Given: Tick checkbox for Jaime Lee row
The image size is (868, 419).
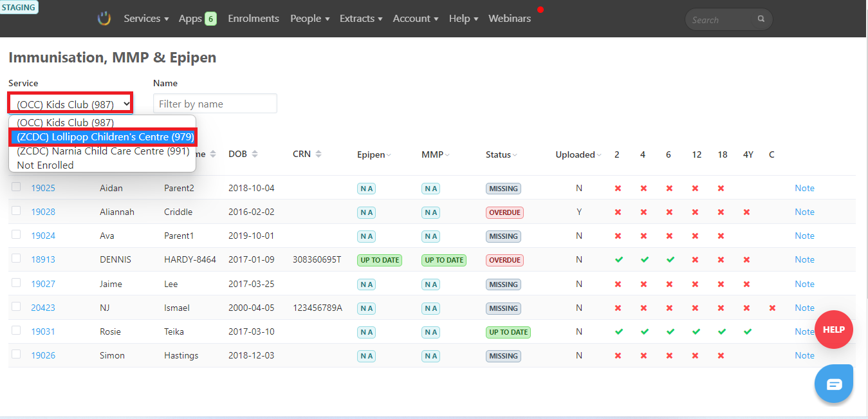Looking at the screenshot, I should click(x=16, y=283).
